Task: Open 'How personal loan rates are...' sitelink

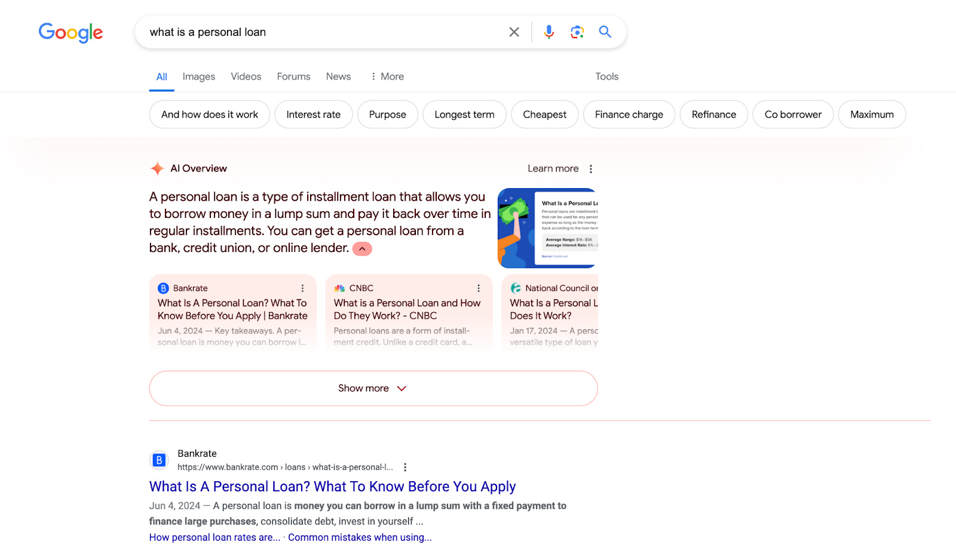Action: 215,537
